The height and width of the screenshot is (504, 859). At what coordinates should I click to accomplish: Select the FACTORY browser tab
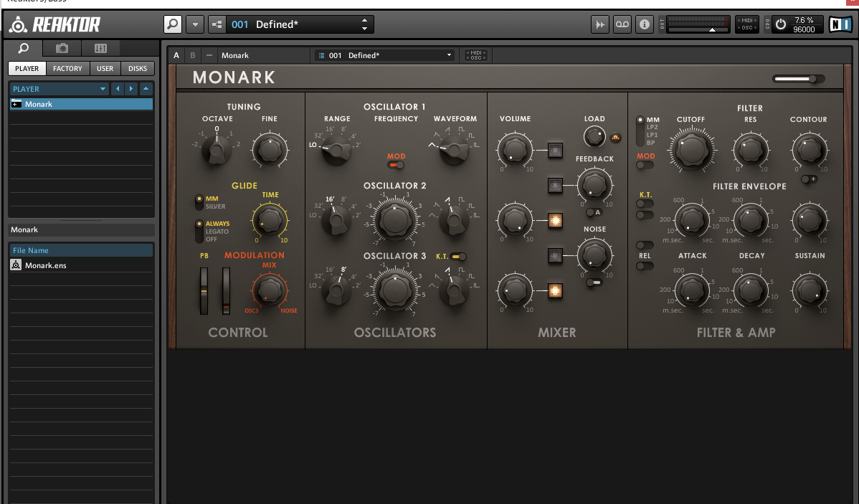click(67, 69)
